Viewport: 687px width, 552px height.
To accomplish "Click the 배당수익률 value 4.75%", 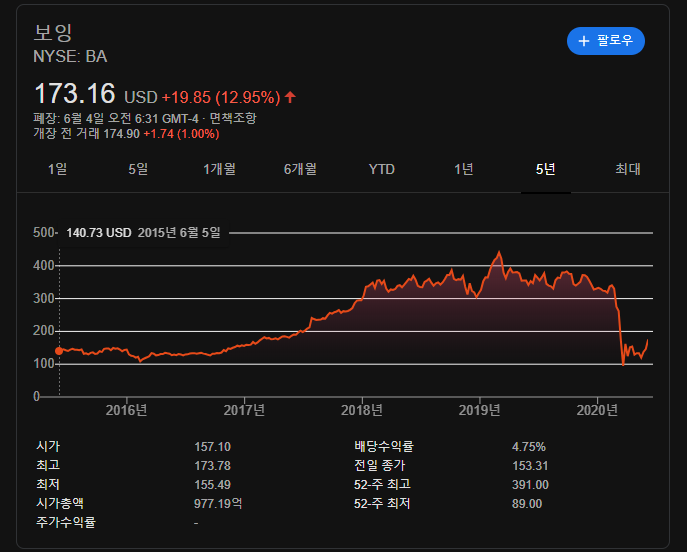I will [529, 447].
